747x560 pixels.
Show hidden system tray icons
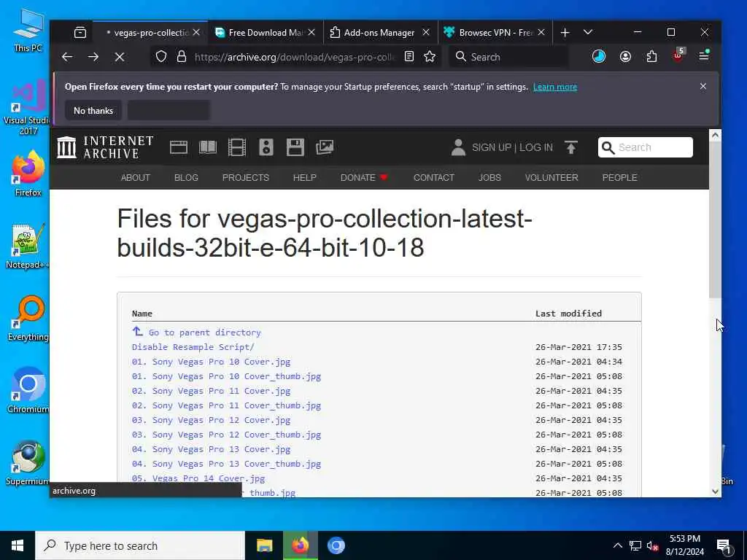(617, 545)
